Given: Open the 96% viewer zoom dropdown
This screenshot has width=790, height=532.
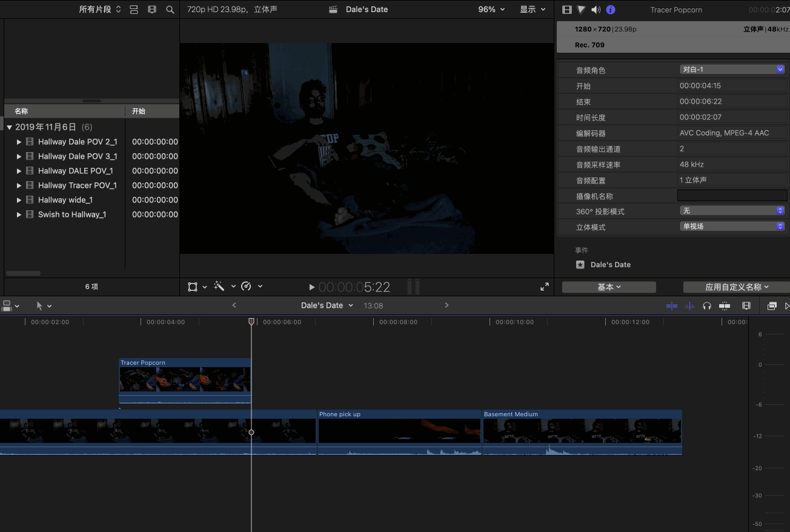Looking at the screenshot, I should click(491, 10).
